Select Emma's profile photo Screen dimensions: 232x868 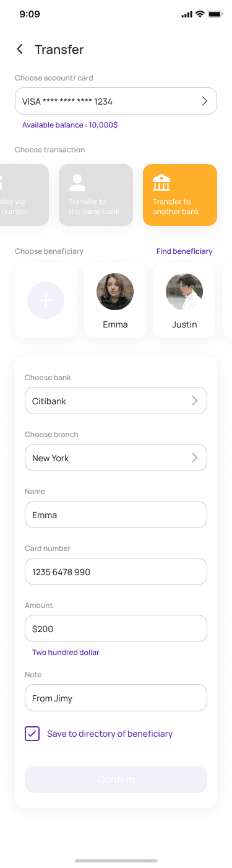pos(115,292)
